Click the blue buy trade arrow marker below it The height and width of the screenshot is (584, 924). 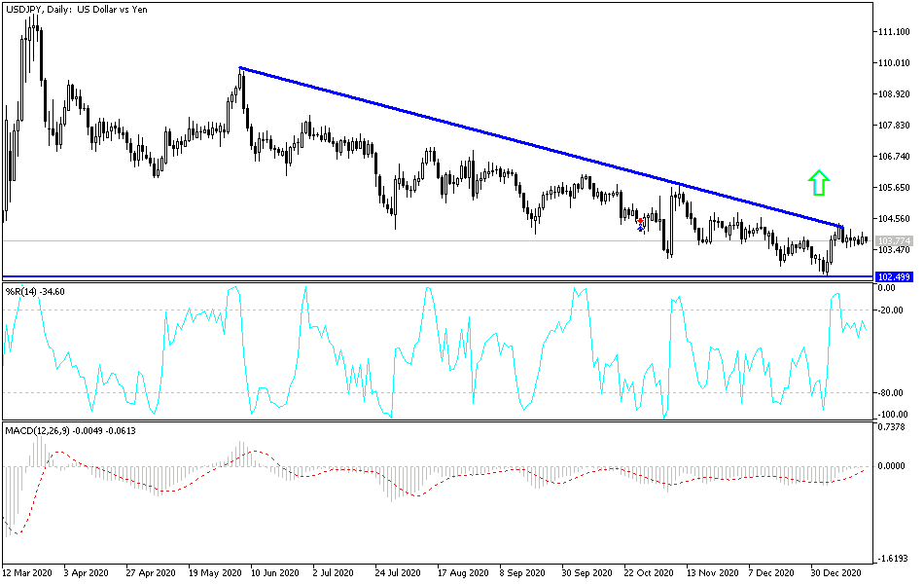(640, 228)
